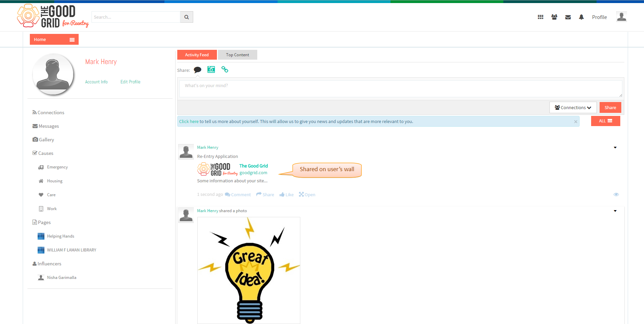Open the Helping Hands page
The width and height of the screenshot is (644, 324).
click(56, 236)
